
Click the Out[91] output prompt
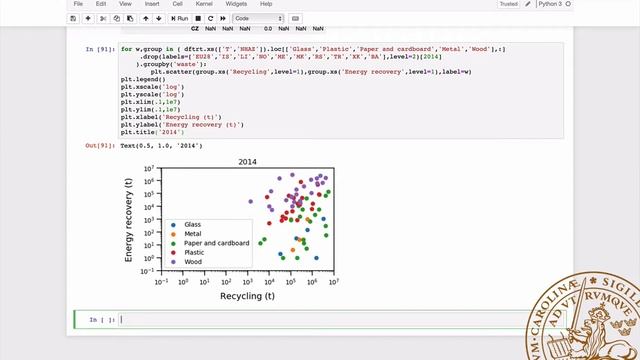[x=100, y=146]
